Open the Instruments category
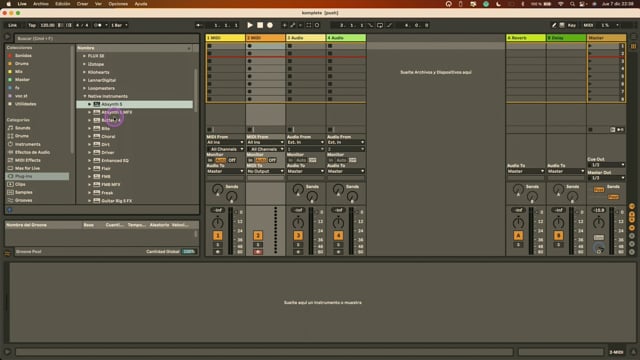This screenshot has width=640, height=360. tap(27, 144)
